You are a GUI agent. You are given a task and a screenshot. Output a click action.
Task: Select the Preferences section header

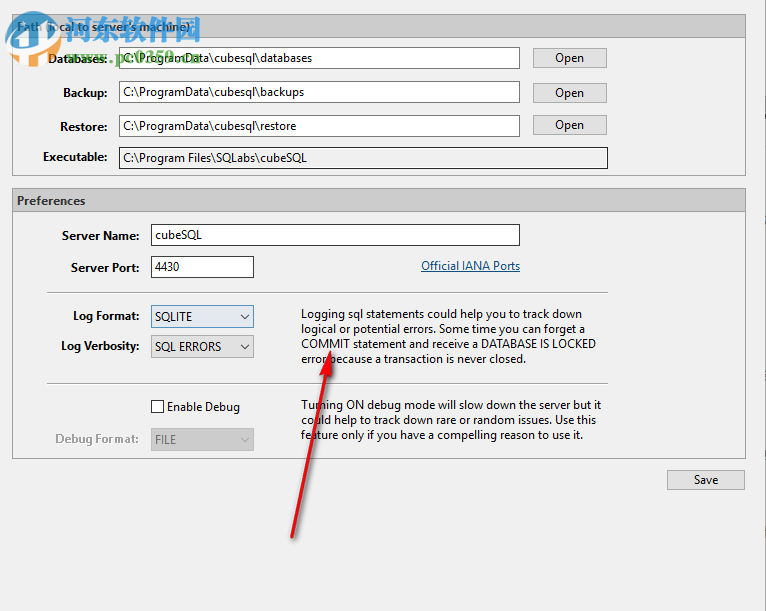379,200
